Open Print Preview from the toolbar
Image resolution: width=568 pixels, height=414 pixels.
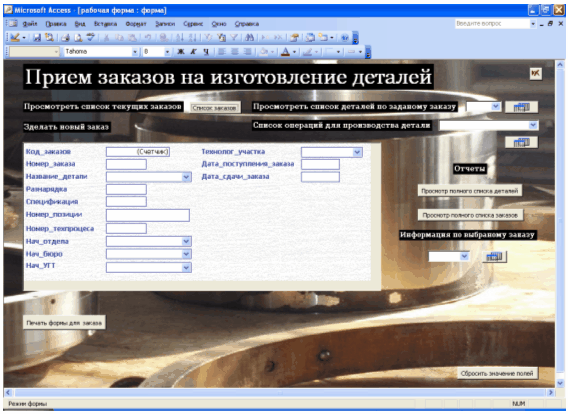(x=78, y=37)
